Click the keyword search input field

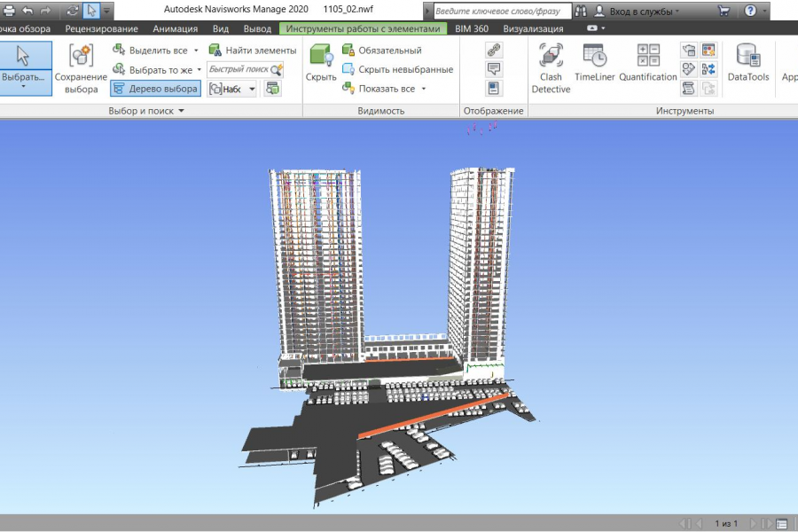[x=501, y=12]
